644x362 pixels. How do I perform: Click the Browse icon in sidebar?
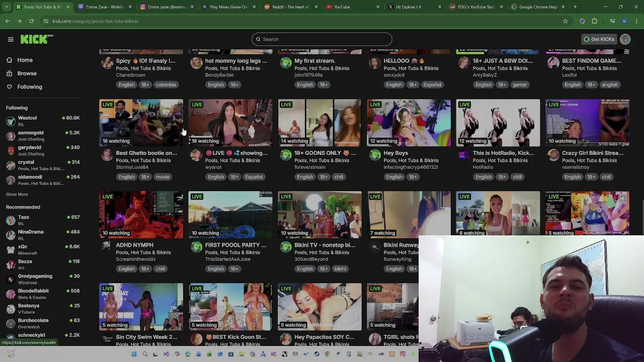(x=9, y=73)
